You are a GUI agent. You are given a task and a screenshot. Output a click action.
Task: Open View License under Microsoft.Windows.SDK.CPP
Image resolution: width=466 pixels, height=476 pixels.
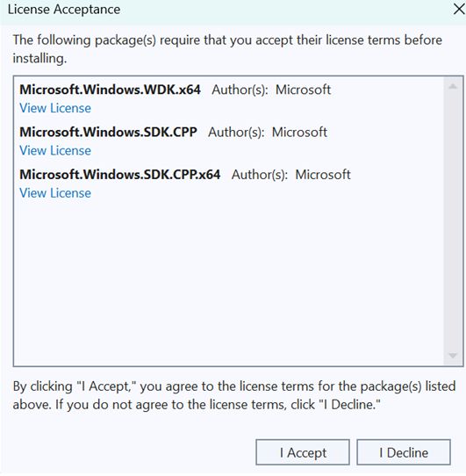tap(55, 150)
